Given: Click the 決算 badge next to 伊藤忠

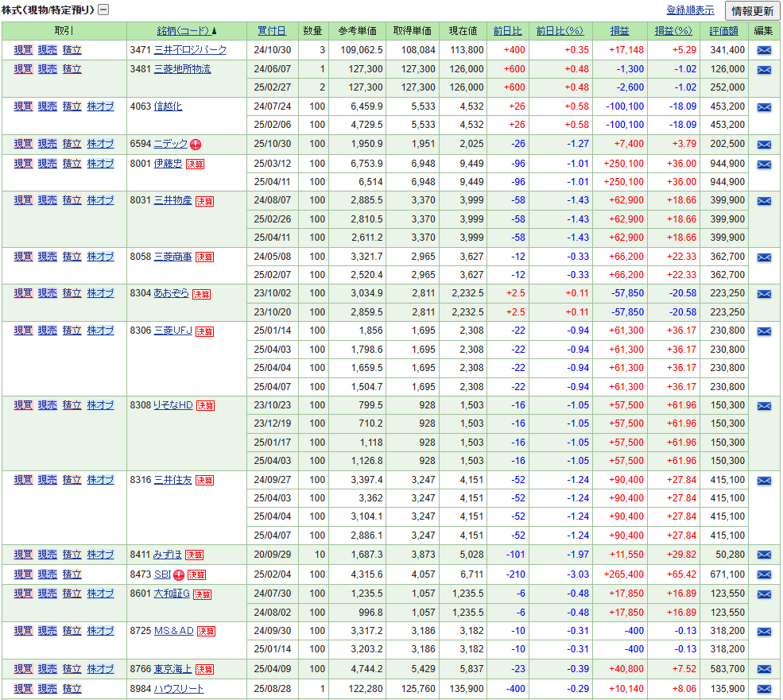Looking at the screenshot, I should pyautogui.click(x=195, y=164).
